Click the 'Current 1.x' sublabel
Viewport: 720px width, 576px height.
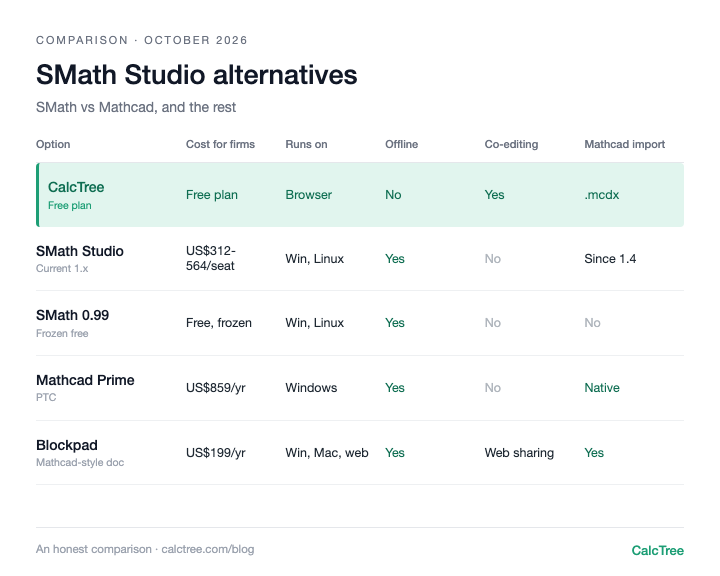pyautogui.click(x=62, y=269)
